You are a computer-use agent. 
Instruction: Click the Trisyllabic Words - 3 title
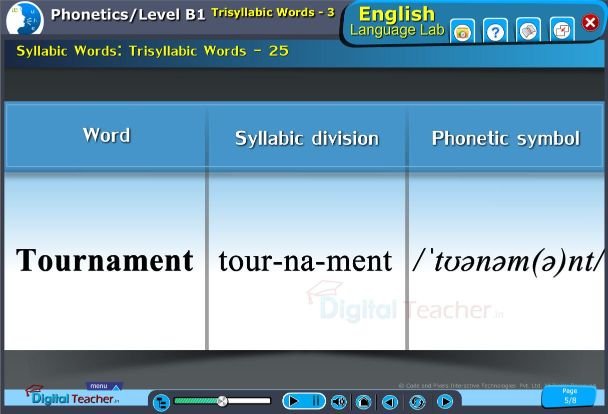273,12
